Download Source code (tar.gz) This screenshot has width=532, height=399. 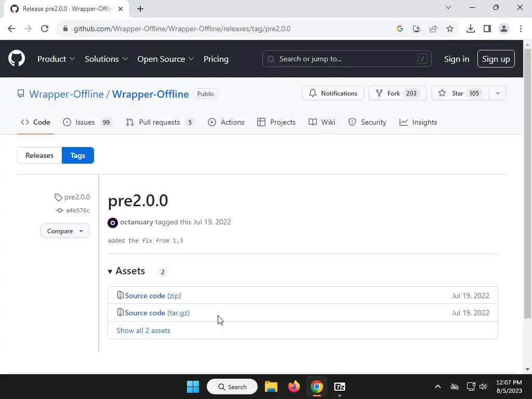[x=157, y=313]
